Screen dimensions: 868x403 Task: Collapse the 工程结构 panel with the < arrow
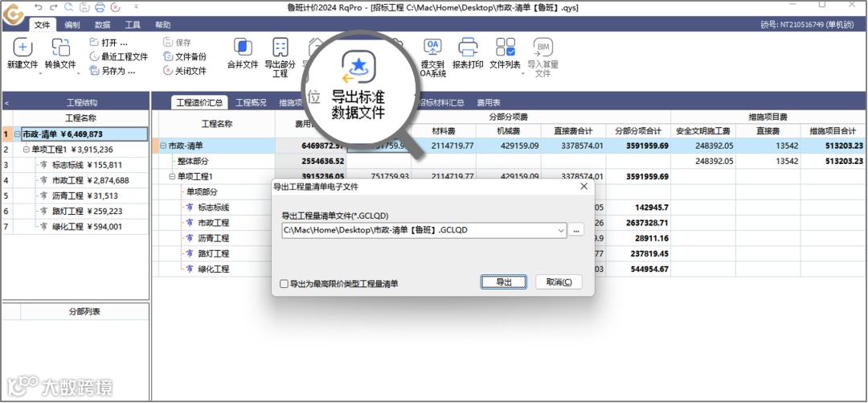pyautogui.click(x=6, y=103)
